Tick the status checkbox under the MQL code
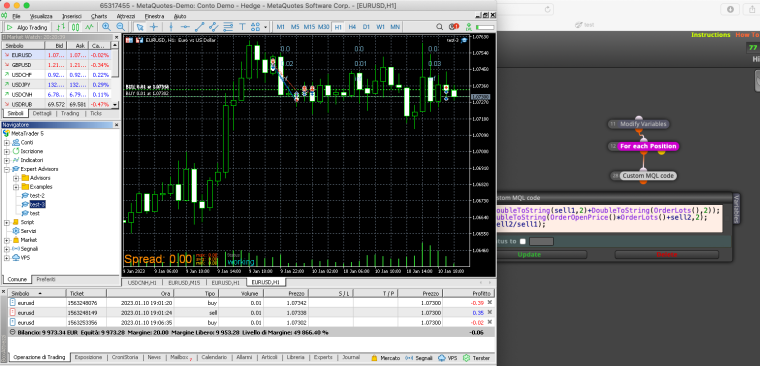760x366 pixels. [x=522, y=241]
